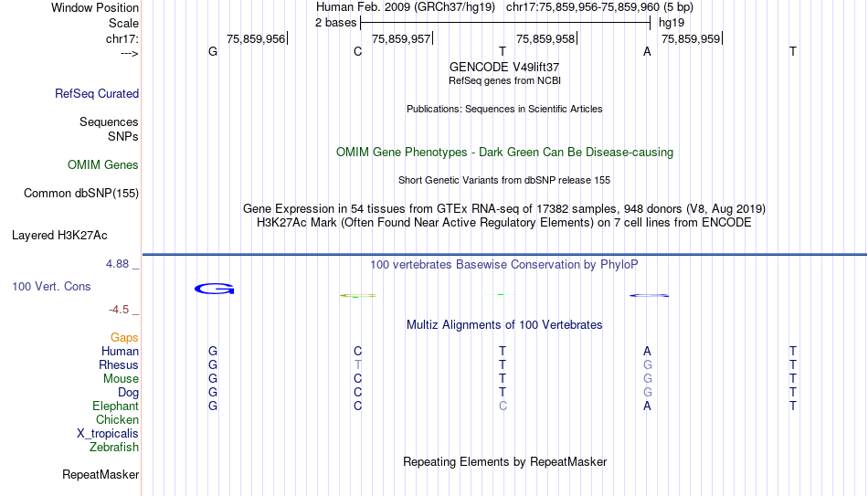The image size is (868, 496).
Task: Click the GTEx Gene Expression track title
Action: [x=504, y=208]
